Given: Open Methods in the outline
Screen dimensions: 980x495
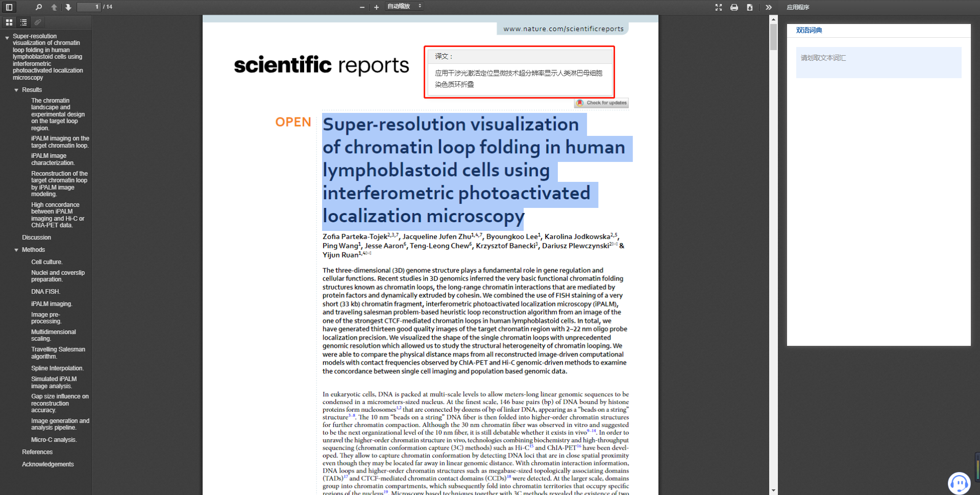Looking at the screenshot, I should coord(34,250).
